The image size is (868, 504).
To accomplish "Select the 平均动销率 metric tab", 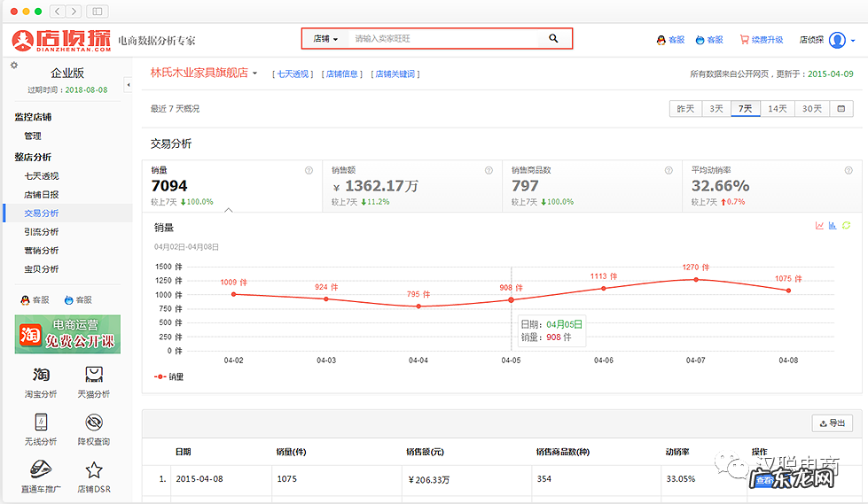I will pos(771,186).
